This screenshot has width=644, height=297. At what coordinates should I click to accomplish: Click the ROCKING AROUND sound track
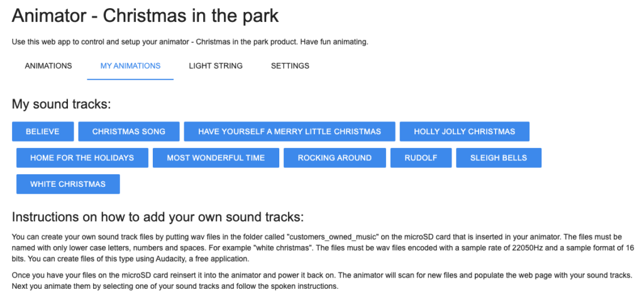pos(335,158)
